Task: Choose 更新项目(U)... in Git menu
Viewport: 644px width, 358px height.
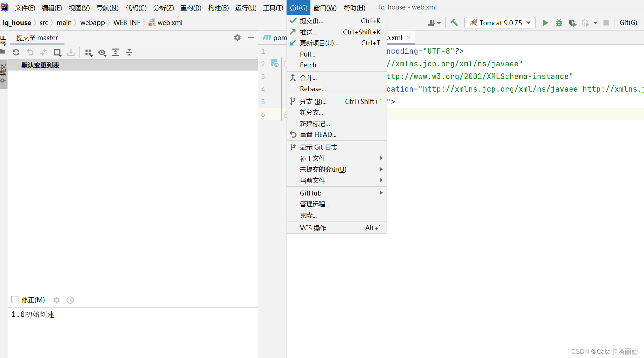Action: click(x=337, y=43)
